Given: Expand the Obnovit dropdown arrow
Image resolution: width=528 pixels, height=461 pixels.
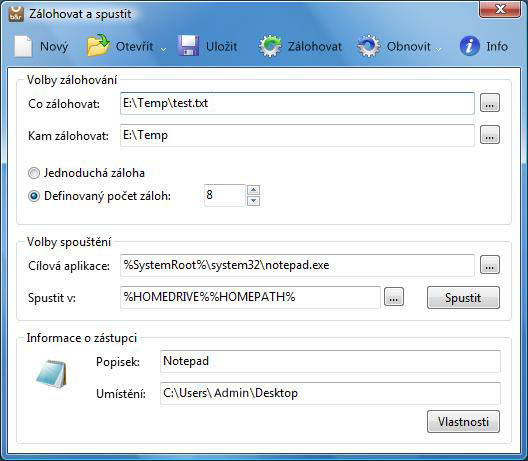Looking at the screenshot, I should [438, 50].
